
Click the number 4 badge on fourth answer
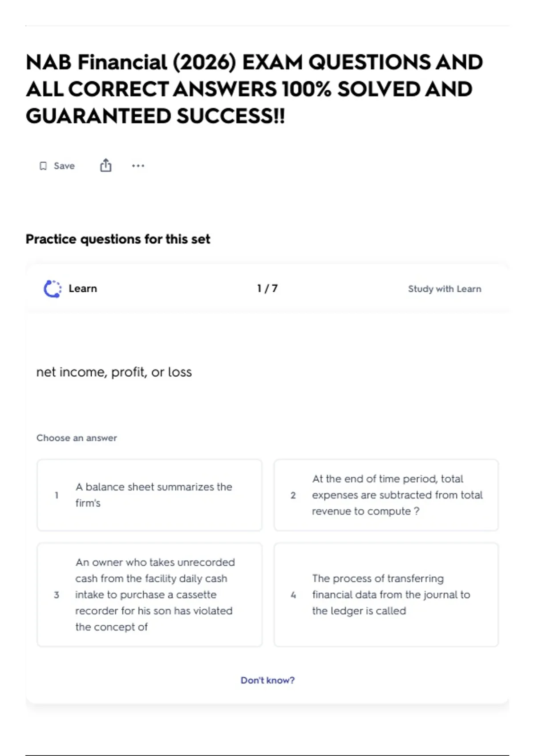coord(293,595)
